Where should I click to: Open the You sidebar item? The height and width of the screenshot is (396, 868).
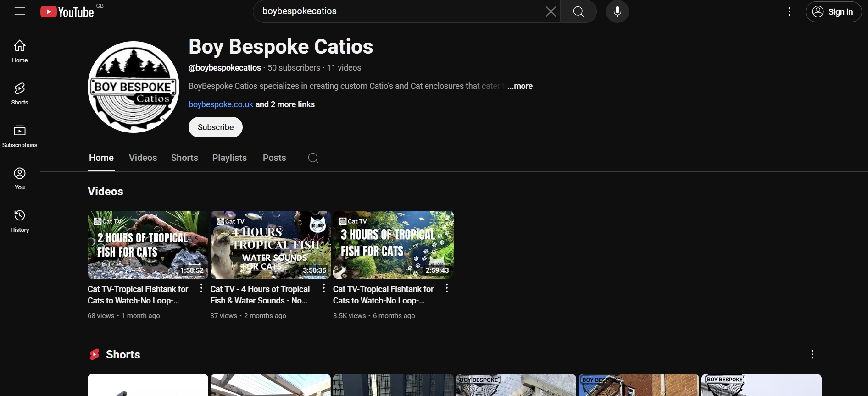(x=20, y=179)
